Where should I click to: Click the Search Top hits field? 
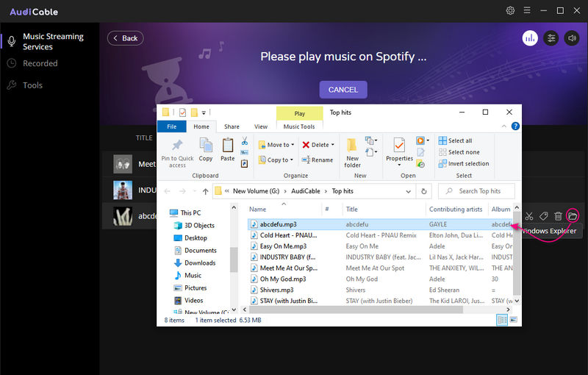(x=476, y=191)
